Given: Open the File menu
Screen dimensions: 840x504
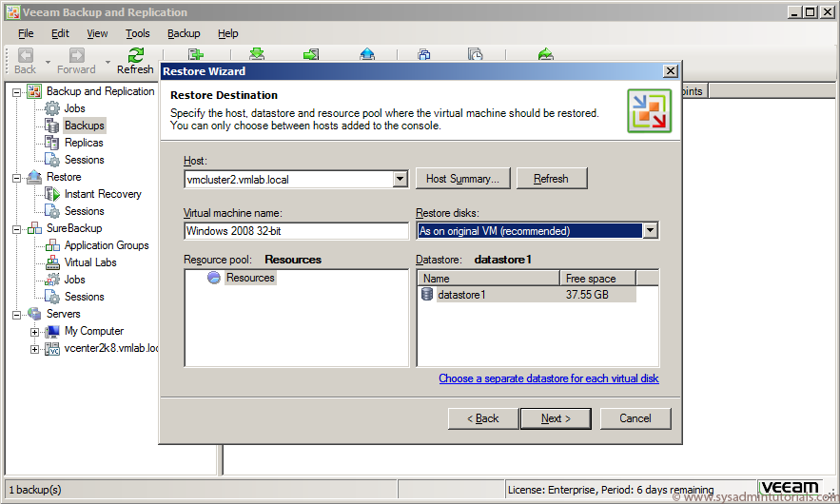Looking at the screenshot, I should (26, 33).
